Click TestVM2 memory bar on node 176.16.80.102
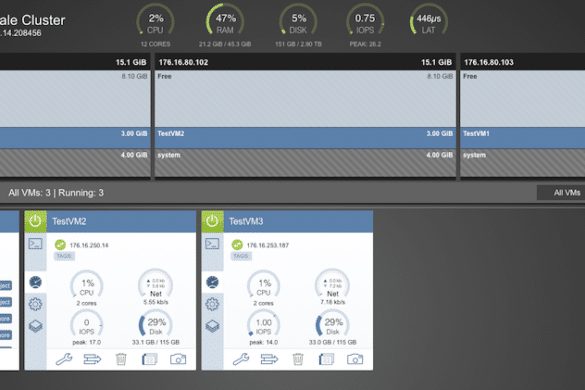 (x=306, y=138)
